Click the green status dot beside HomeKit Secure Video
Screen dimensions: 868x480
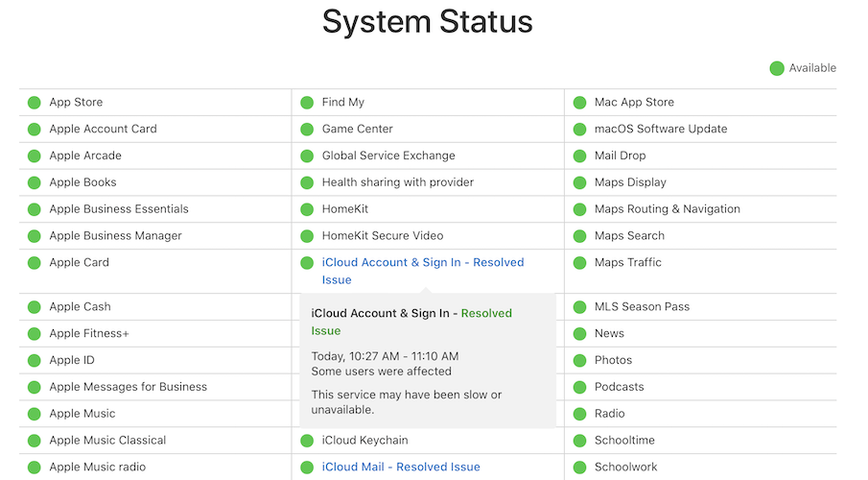(x=307, y=236)
